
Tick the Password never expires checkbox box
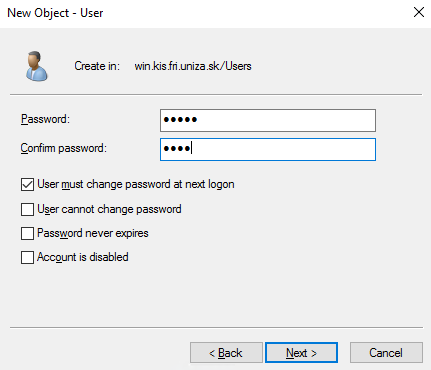[x=27, y=233]
